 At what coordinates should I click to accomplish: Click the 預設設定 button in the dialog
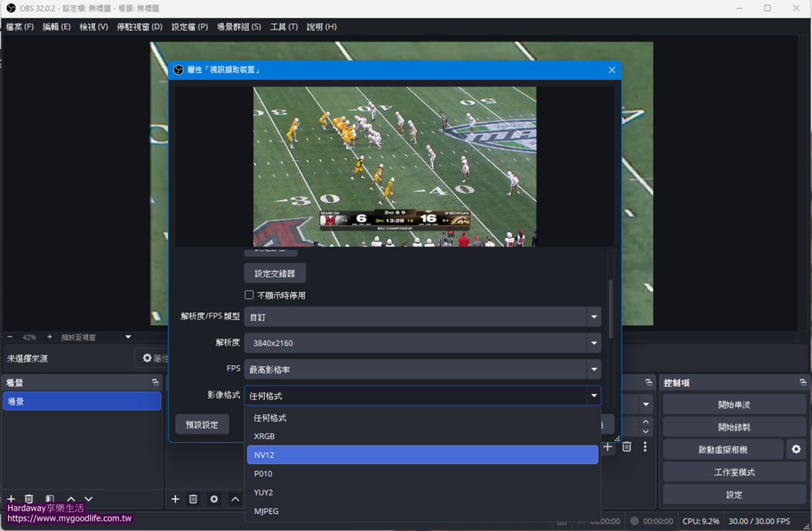[x=202, y=425]
